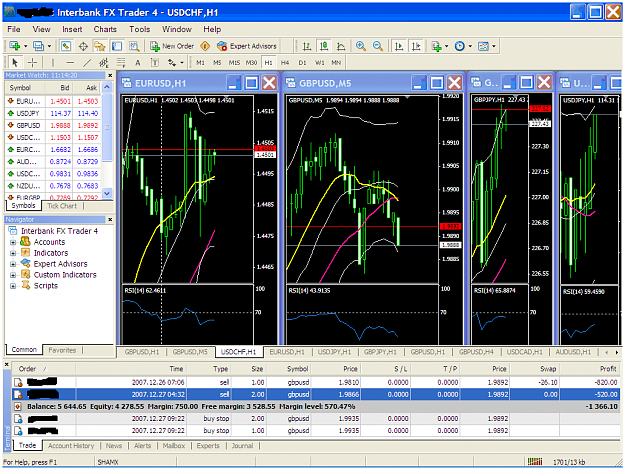Toggle the Market Watch window icon

coord(66,46)
